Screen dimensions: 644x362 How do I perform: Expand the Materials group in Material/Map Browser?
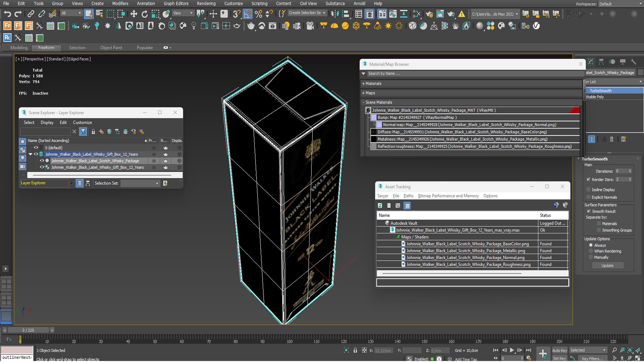pyautogui.click(x=363, y=83)
